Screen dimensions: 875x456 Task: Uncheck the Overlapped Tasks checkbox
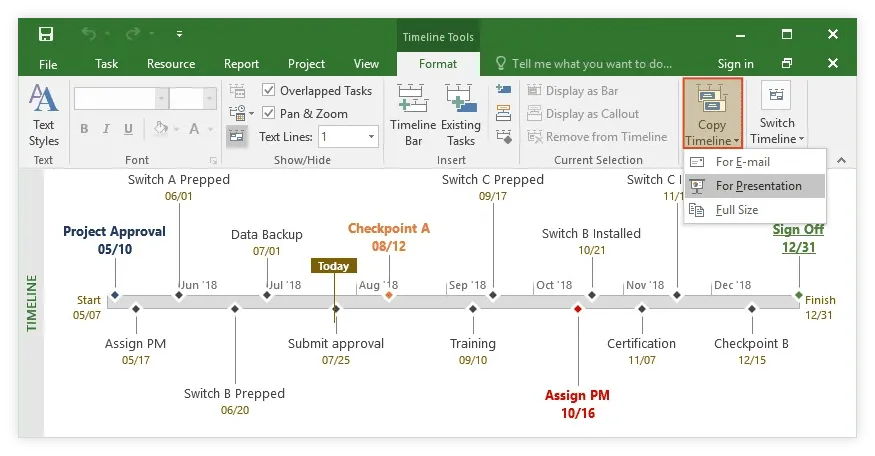pos(268,91)
